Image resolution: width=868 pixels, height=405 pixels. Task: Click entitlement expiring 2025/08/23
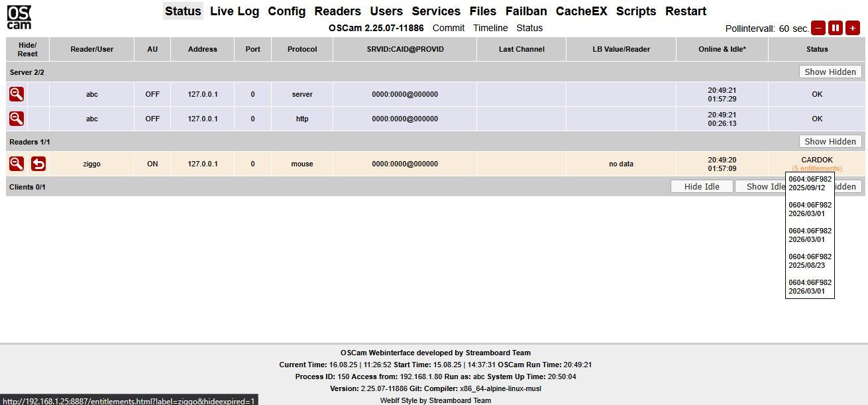tap(810, 261)
